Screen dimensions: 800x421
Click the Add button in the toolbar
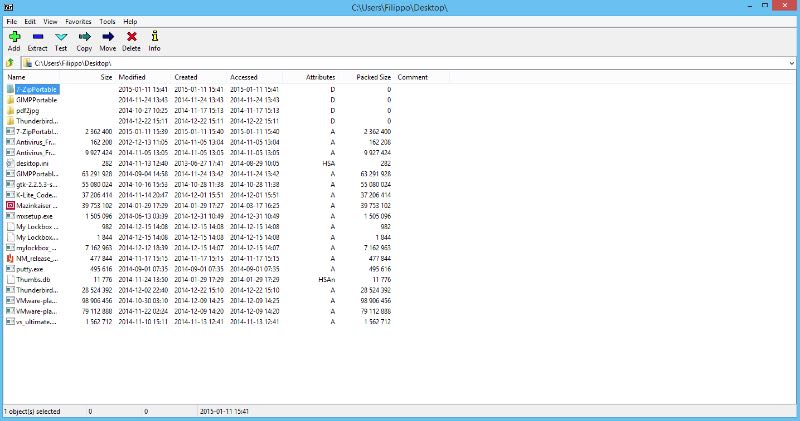(13, 40)
